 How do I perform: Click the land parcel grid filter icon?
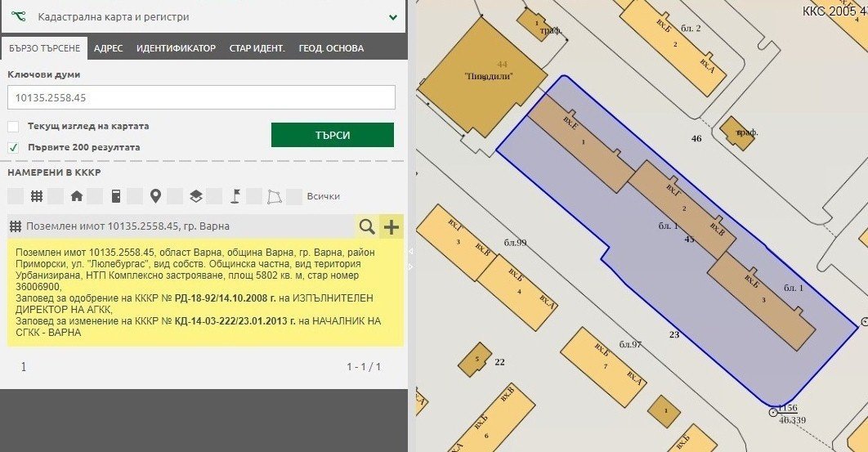[x=37, y=196]
